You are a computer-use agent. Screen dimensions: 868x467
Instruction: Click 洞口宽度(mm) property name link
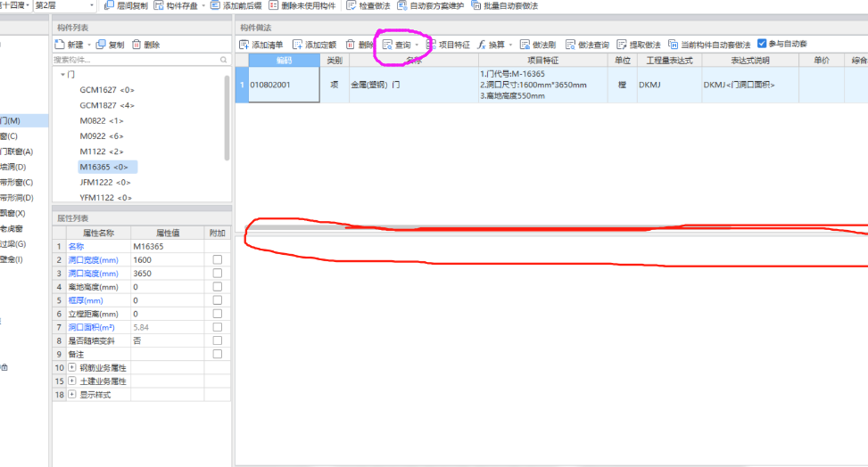(93, 260)
